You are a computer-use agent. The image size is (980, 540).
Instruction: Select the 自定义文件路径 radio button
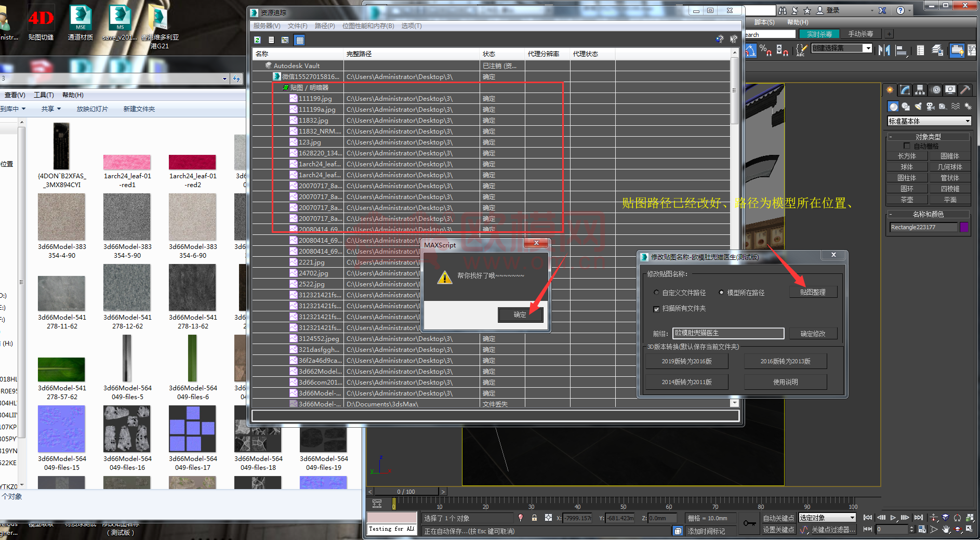[656, 293]
